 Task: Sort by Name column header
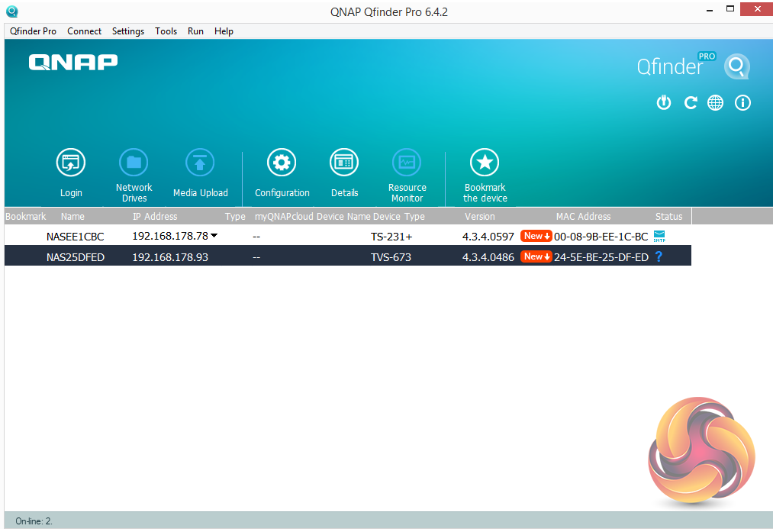72,217
